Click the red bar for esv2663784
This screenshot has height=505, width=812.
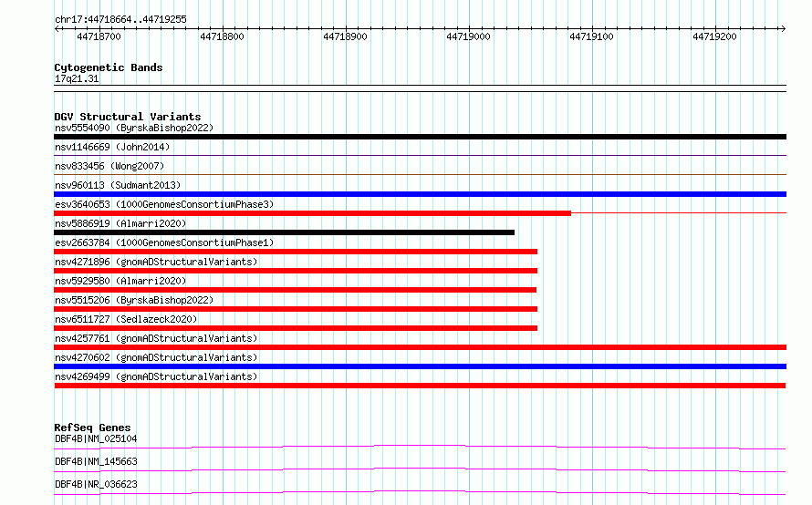coord(296,252)
